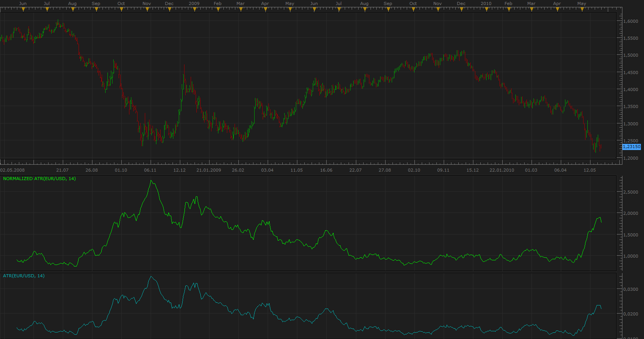644x339 pixels.
Task: Click the 12.05 date label on axis
Action: [590, 170]
